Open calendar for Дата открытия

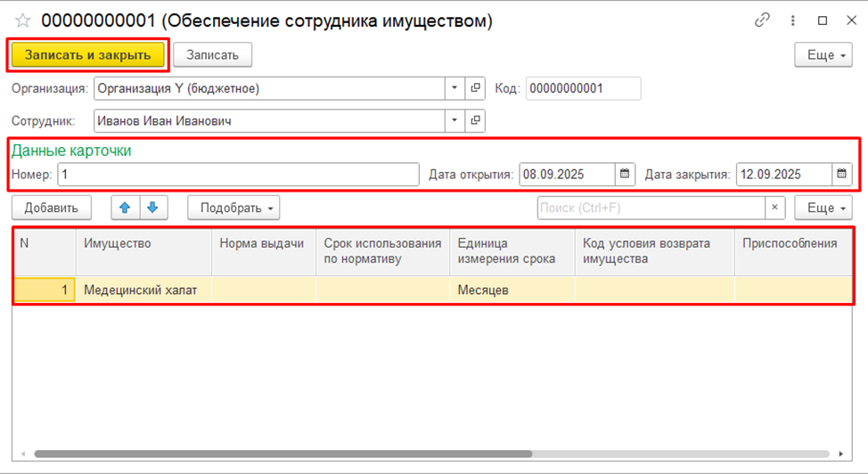click(625, 174)
